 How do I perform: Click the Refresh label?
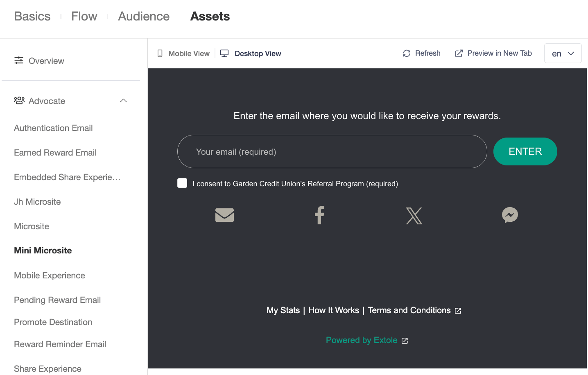428,53
